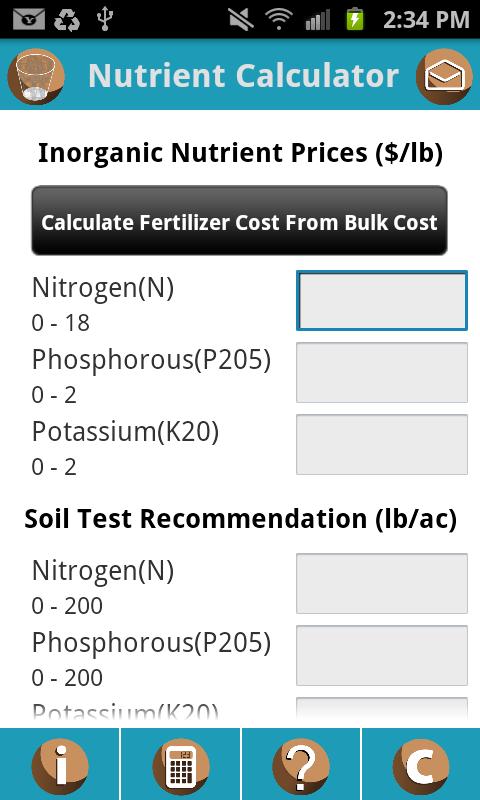Open help via the question mark icon
Screen dimensions: 480x800
click(x=301, y=767)
